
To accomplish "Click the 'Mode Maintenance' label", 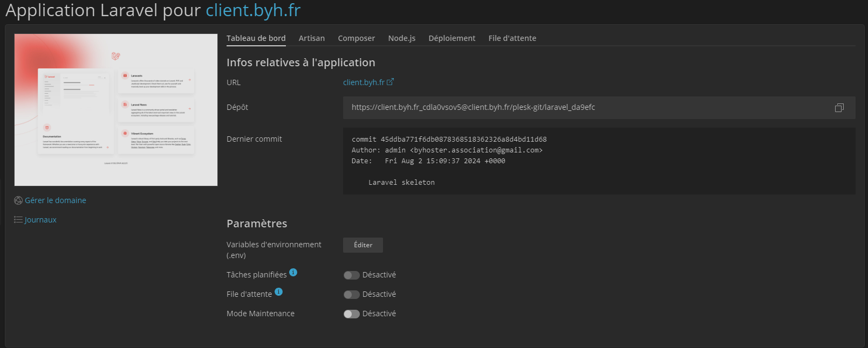I will (261, 314).
